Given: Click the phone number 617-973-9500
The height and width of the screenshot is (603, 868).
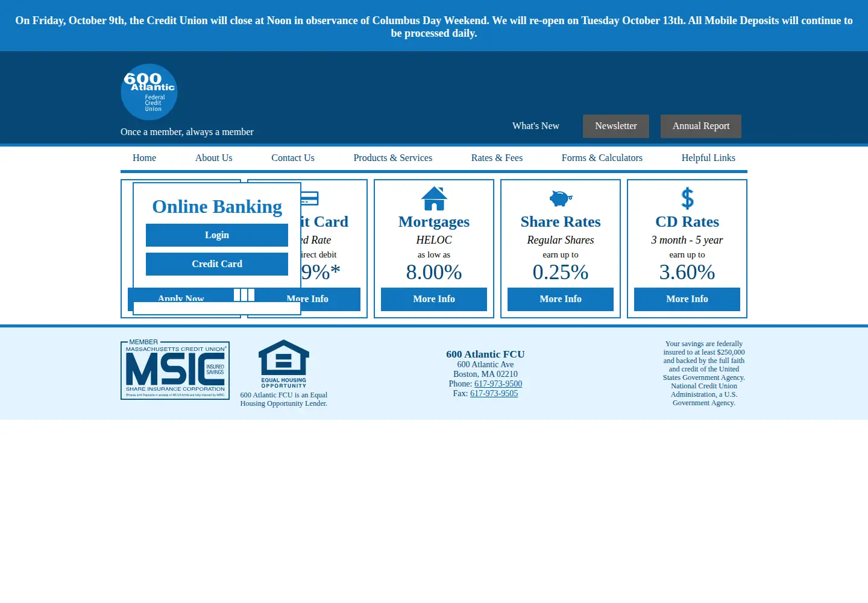Looking at the screenshot, I should click(x=498, y=384).
